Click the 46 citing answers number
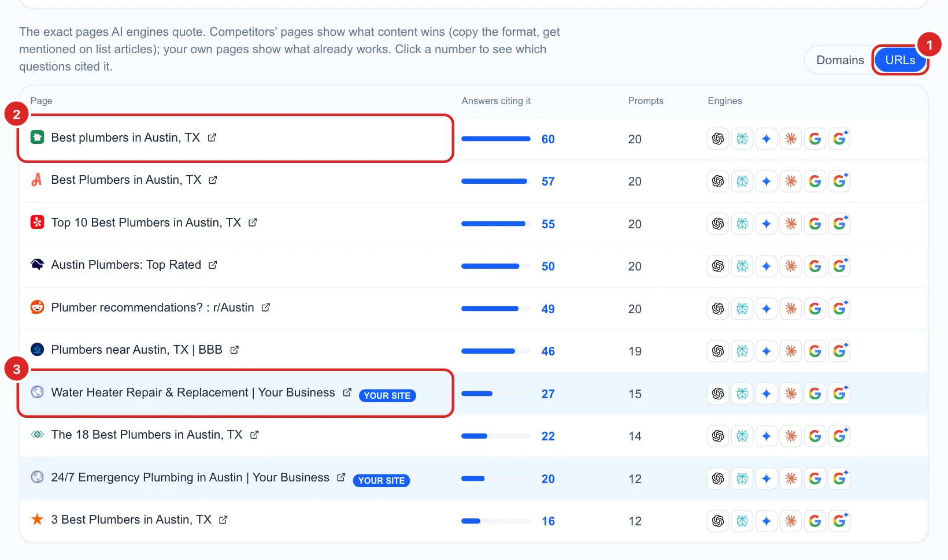948x560 pixels. click(548, 351)
